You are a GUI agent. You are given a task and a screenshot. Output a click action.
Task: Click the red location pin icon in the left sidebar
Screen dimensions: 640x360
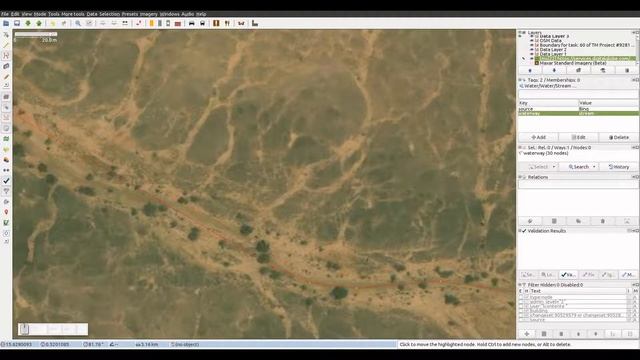point(6,212)
